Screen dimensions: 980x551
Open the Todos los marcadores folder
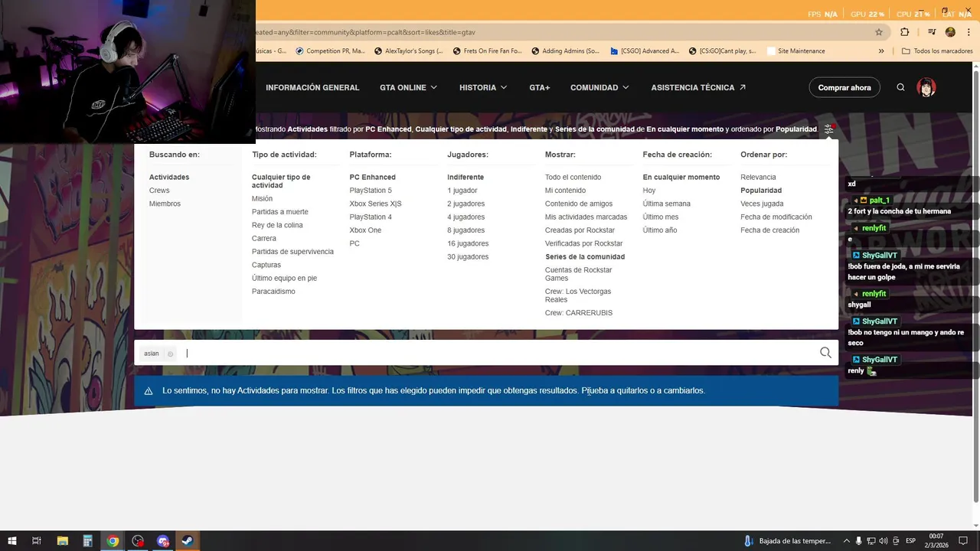tap(937, 51)
